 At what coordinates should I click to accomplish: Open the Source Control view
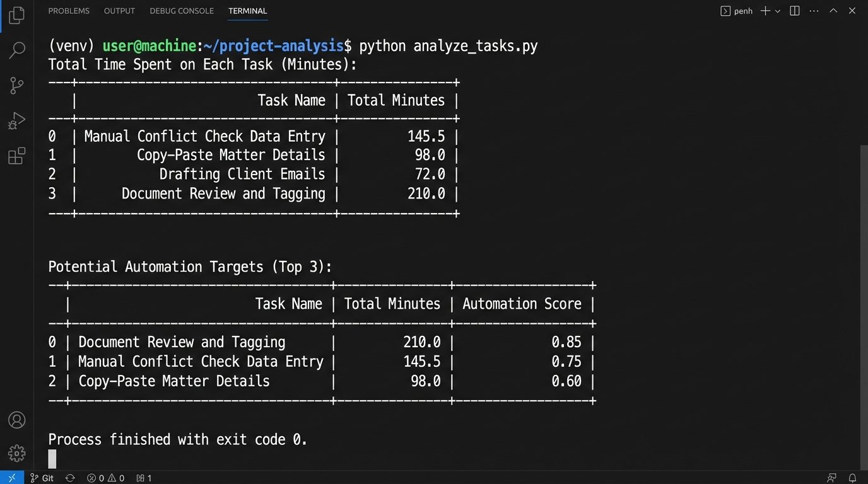click(16, 86)
